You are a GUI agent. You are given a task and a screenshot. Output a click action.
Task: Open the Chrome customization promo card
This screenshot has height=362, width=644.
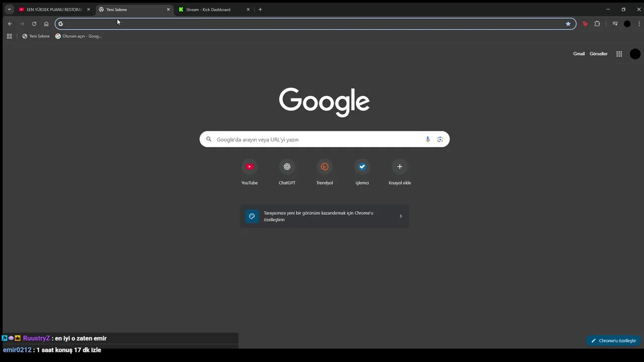(325, 216)
